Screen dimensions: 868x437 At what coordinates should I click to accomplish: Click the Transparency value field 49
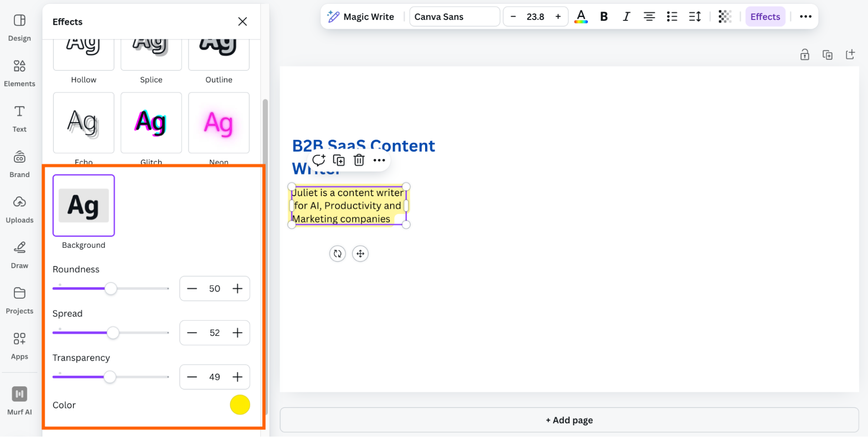click(215, 377)
